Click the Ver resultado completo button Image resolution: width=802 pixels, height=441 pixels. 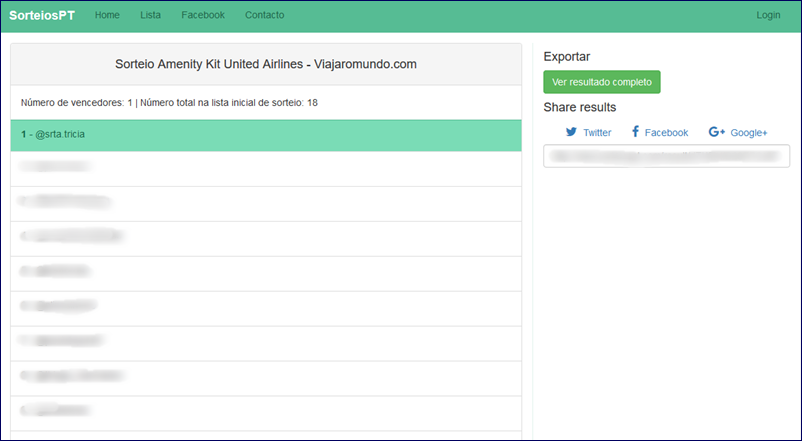pyautogui.click(x=602, y=82)
